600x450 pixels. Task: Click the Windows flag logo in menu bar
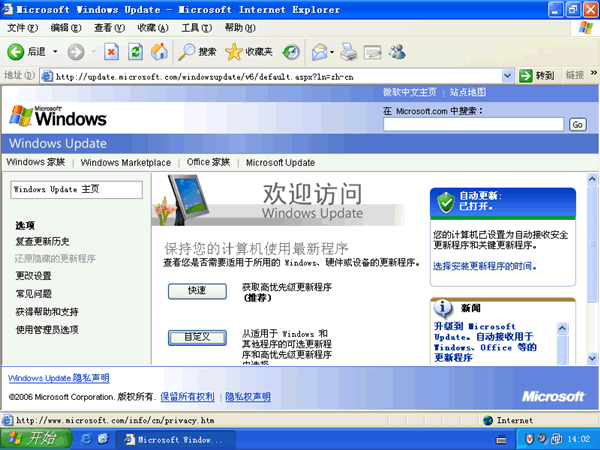click(x=585, y=28)
